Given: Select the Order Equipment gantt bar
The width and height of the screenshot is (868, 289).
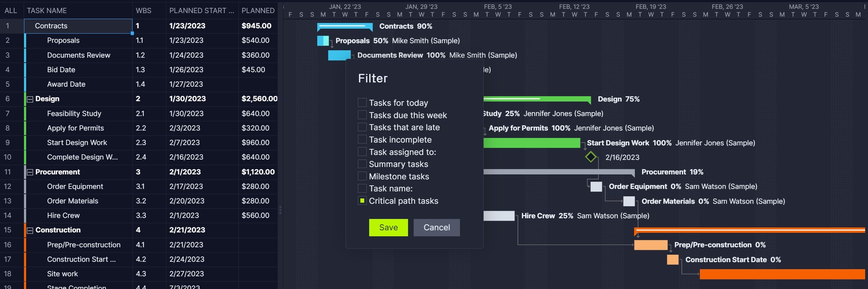Looking at the screenshot, I should pyautogui.click(x=596, y=186).
